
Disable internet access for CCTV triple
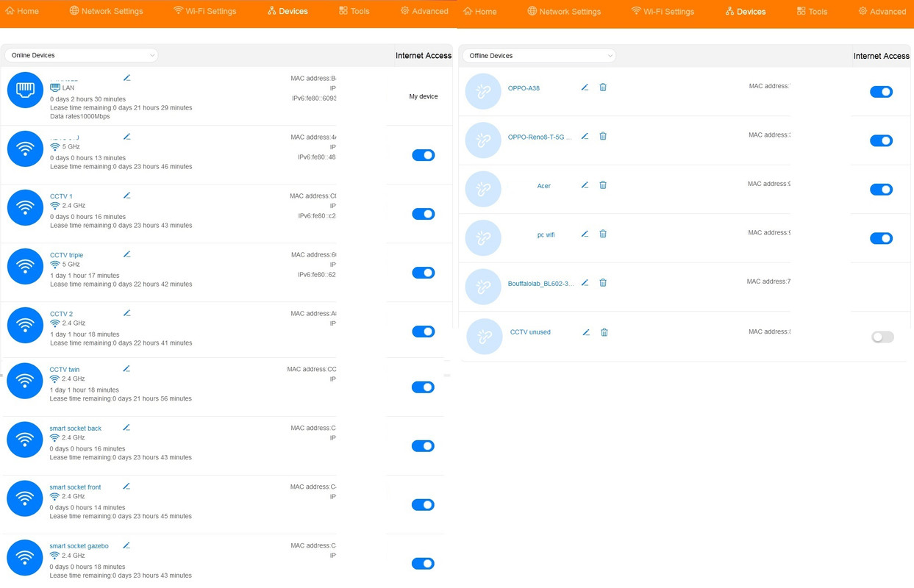423,273
